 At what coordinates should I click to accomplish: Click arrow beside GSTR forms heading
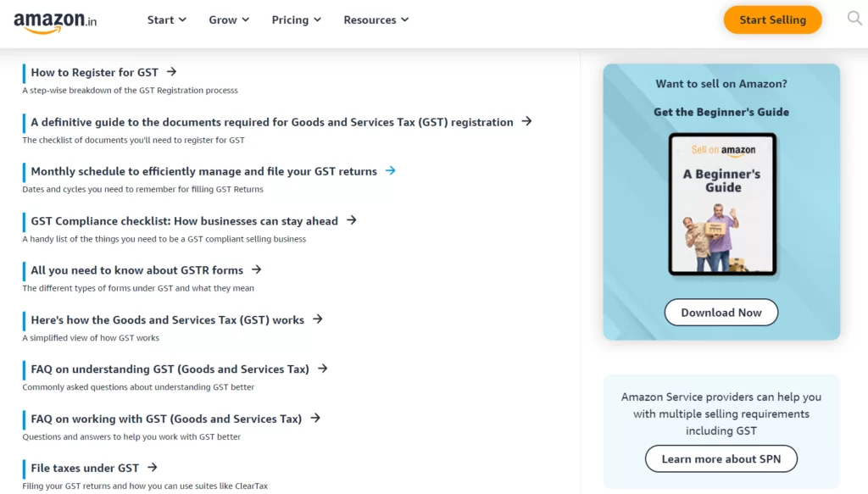point(256,270)
